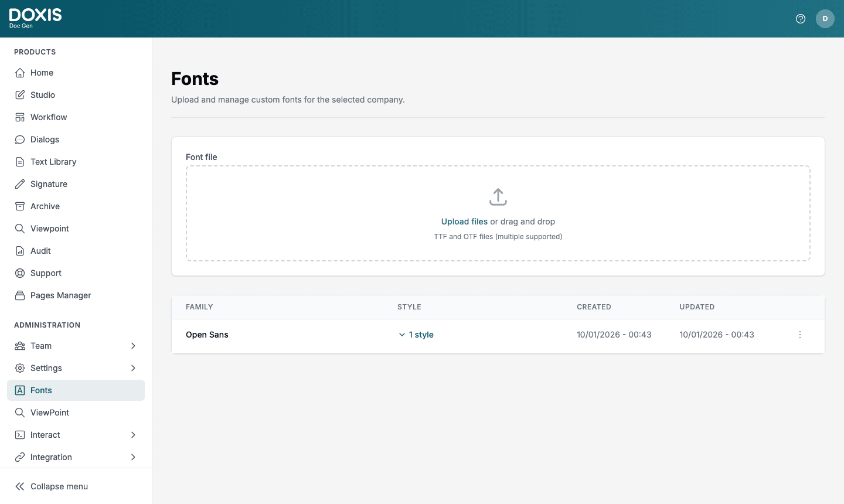Click the DOXIS Doc Gen logo
This screenshot has height=504, width=844.
35,18
